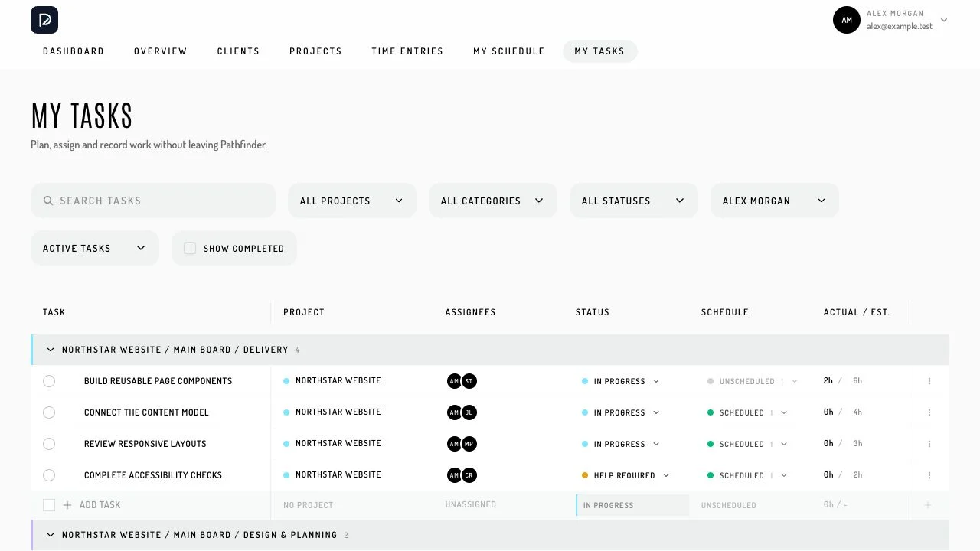
Task: Click the magnifier icon in the search box
Action: [x=48, y=201]
